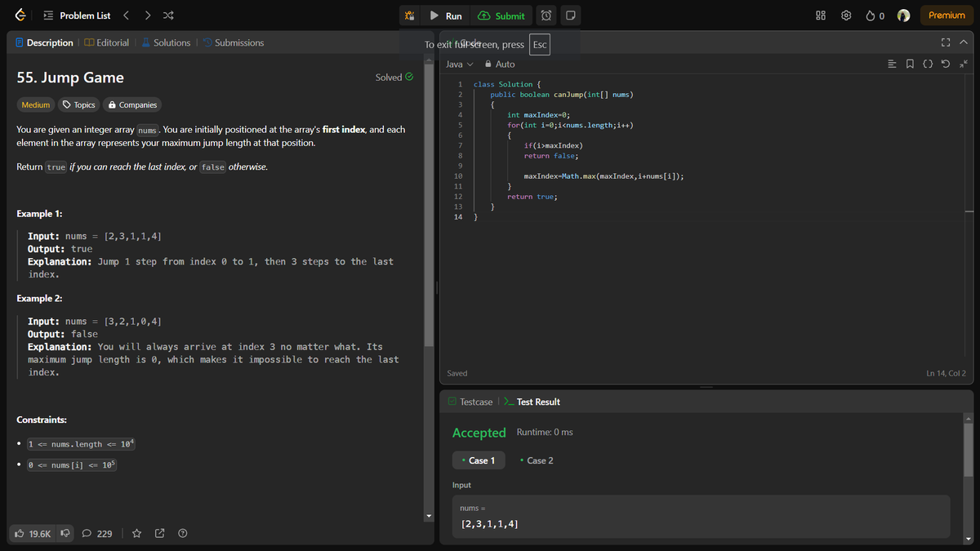Image resolution: width=980 pixels, height=551 pixels.
Task: Open the user profile avatar
Action: pos(903,16)
